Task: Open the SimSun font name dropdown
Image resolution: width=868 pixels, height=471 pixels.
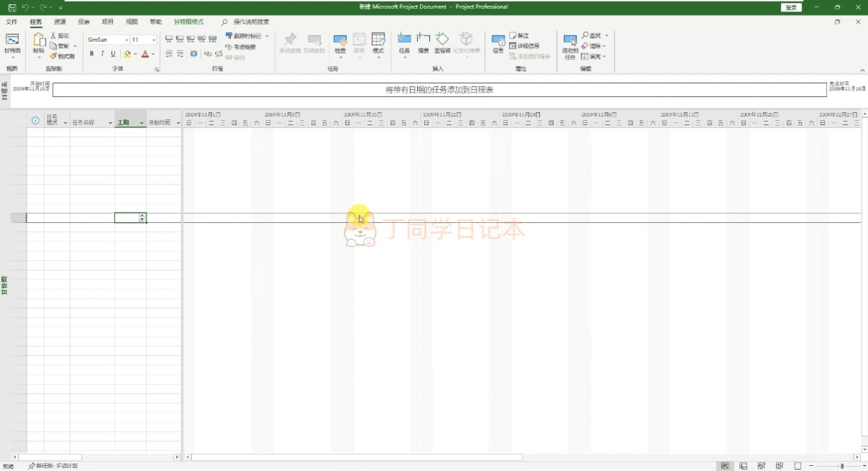Action: pos(126,40)
